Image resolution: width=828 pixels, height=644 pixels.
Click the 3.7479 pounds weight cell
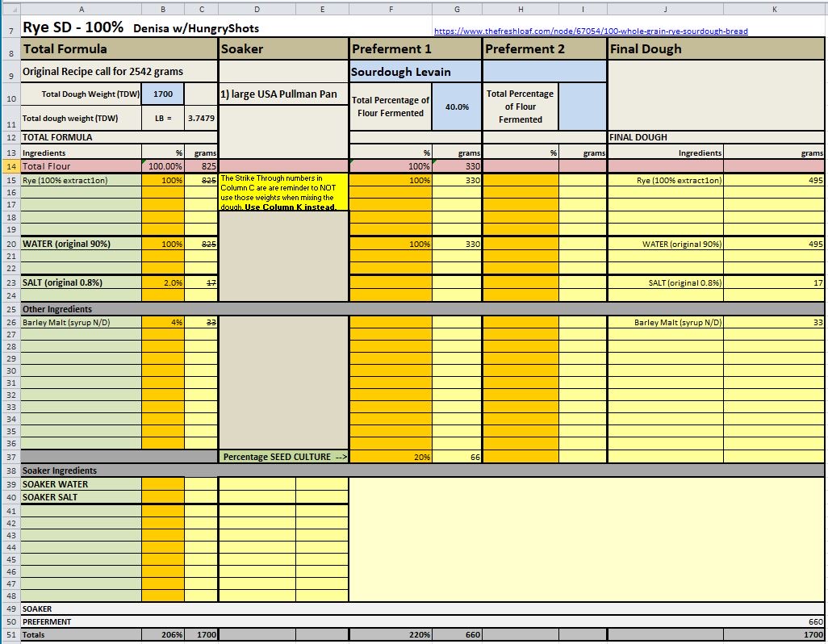tap(201, 118)
